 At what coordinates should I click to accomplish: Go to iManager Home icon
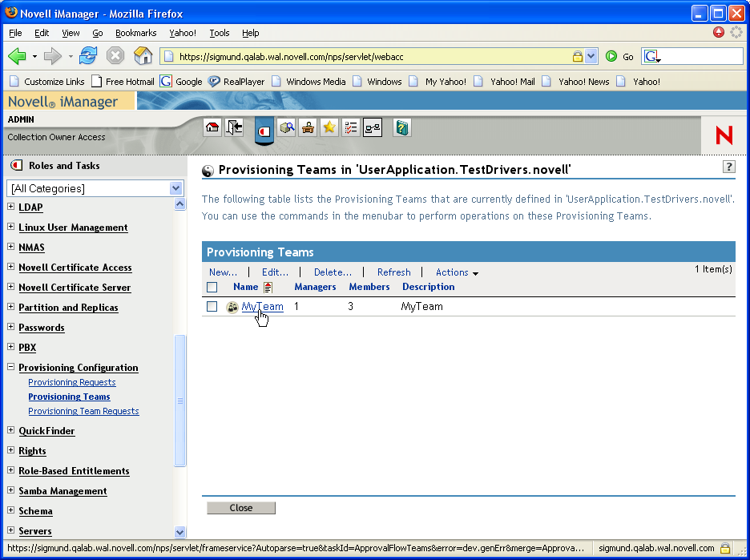pos(212,127)
